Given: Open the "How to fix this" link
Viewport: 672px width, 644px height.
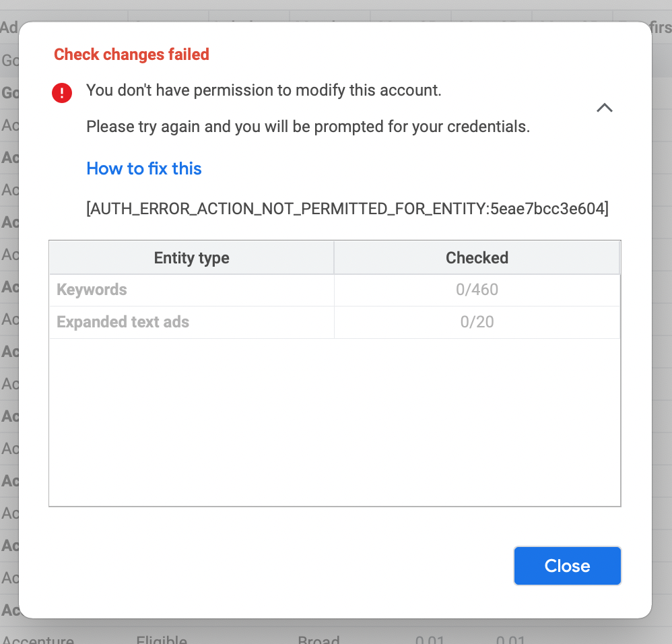Looking at the screenshot, I should pyautogui.click(x=144, y=168).
